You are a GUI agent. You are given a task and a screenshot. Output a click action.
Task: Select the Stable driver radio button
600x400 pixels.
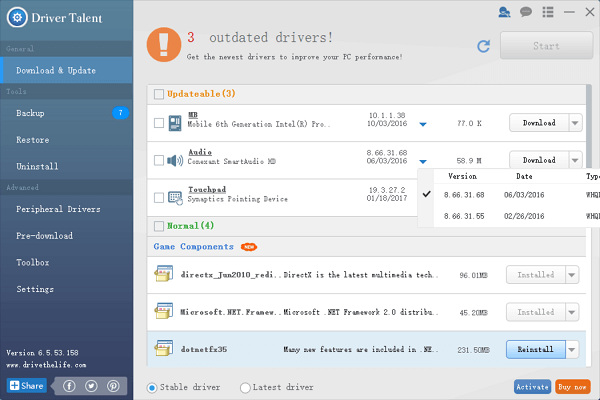[152, 388]
